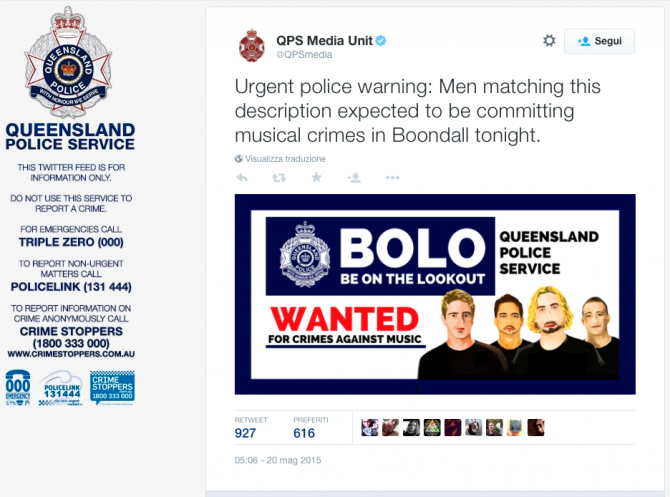The width and height of the screenshot is (670, 497).
Task: Click the last user avatar in the likers row
Action: tap(536, 427)
